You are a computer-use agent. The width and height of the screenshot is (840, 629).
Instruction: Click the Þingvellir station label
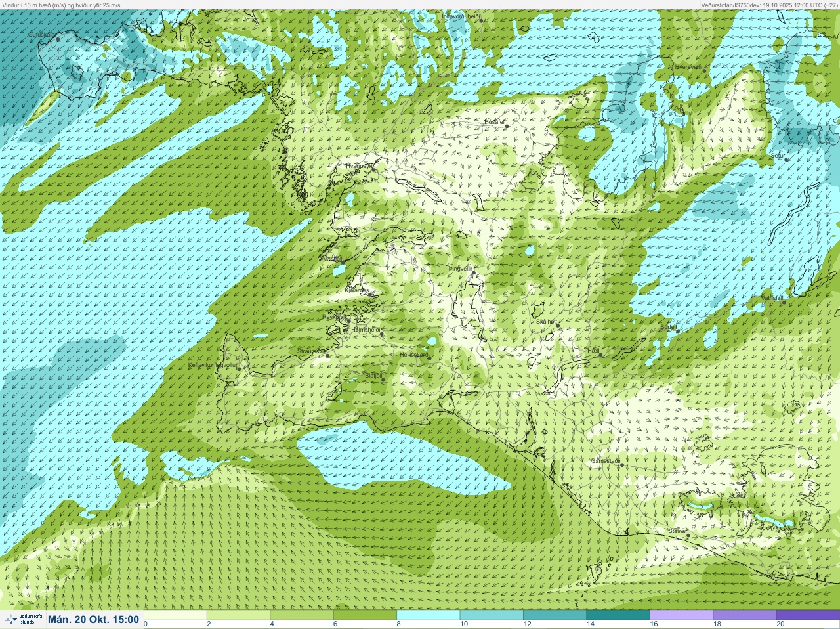[460, 269]
